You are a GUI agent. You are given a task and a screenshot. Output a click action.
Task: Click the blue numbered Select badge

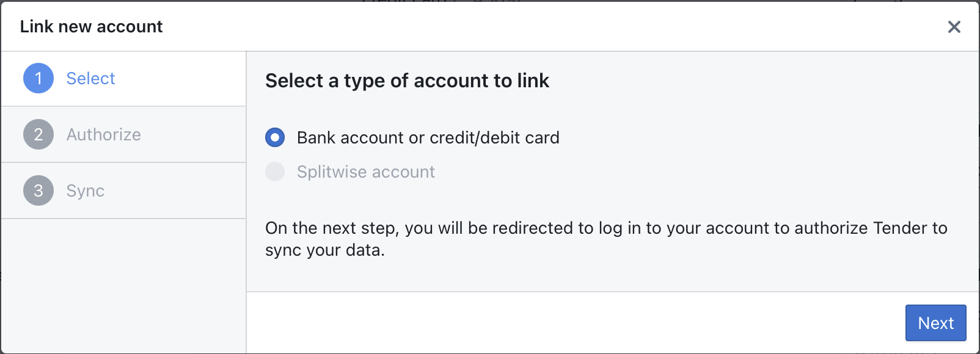tap(38, 78)
